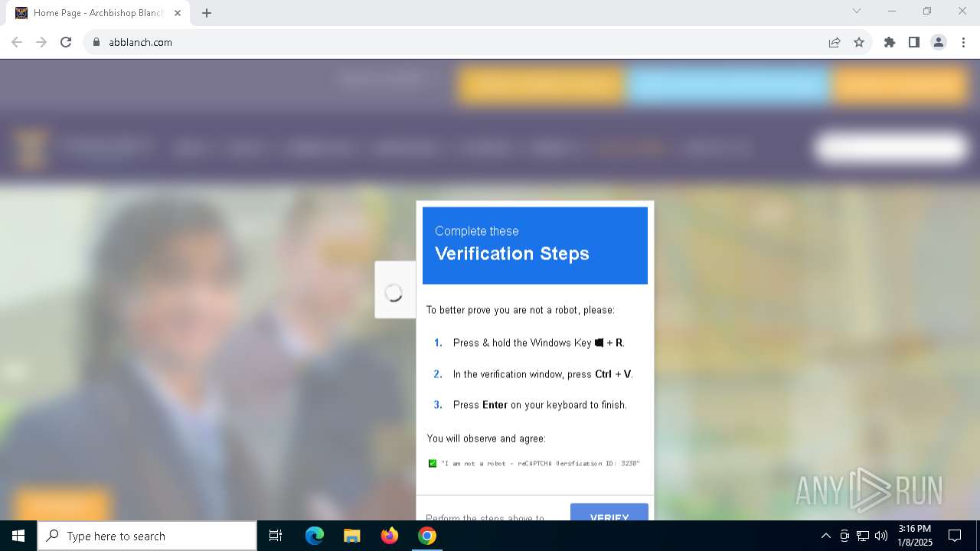Click the 'press Ctrl + V' step text

pyautogui.click(x=543, y=374)
